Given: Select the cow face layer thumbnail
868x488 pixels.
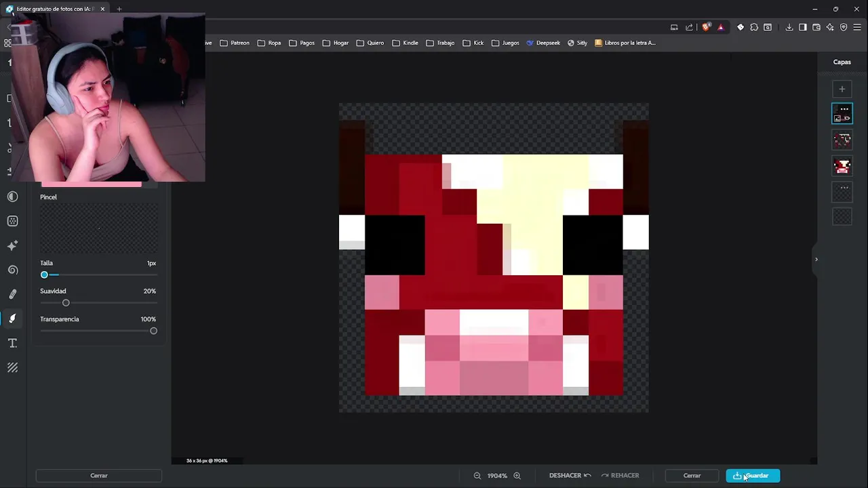Looking at the screenshot, I should click(x=842, y=165).
